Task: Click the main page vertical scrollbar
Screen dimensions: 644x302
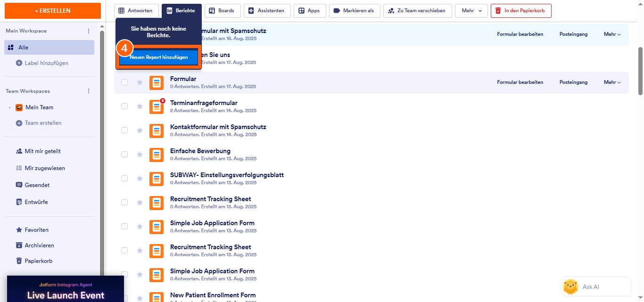Action: coord(640,71)
